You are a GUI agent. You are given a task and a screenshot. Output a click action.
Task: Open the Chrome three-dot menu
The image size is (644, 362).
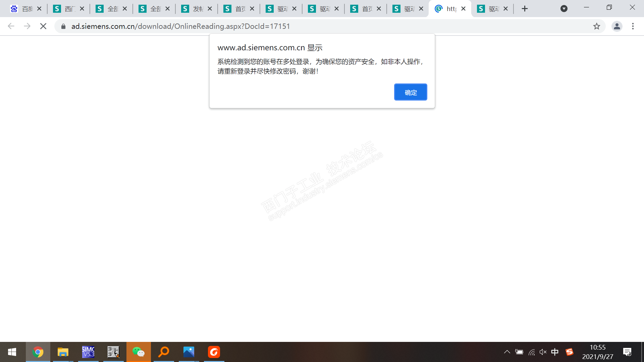point(633,26)
